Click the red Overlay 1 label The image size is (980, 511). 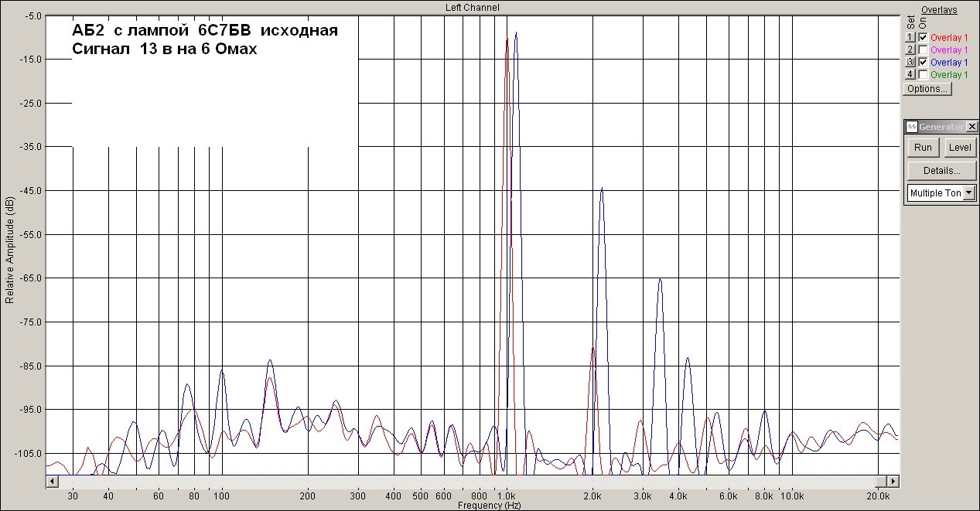tap(949, 38)
